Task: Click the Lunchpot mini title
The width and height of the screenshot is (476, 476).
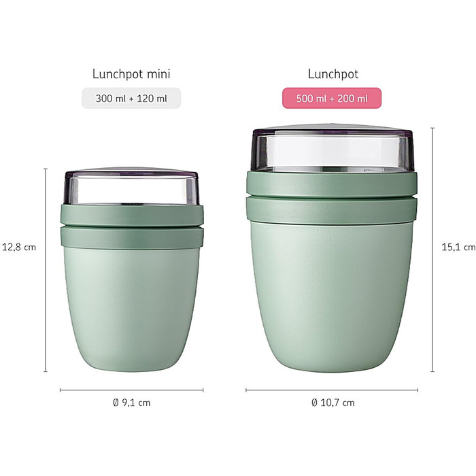Action: pyautogui.click(x=131, y=73)
